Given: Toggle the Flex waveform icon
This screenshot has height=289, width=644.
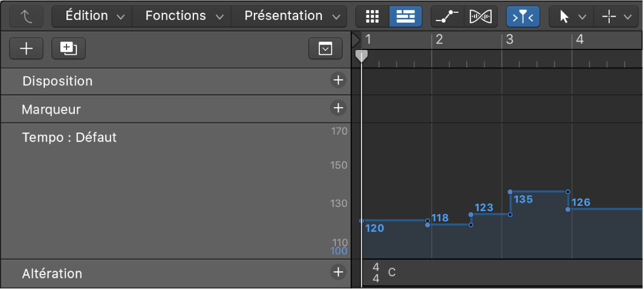Looking at the screenshot, I should [480, 17].
